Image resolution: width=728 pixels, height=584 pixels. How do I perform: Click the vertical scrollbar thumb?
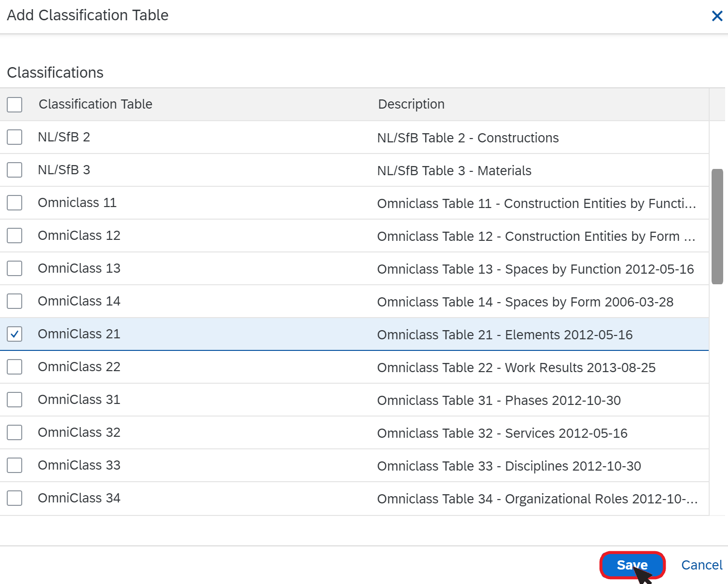click(x=717, y=226)
